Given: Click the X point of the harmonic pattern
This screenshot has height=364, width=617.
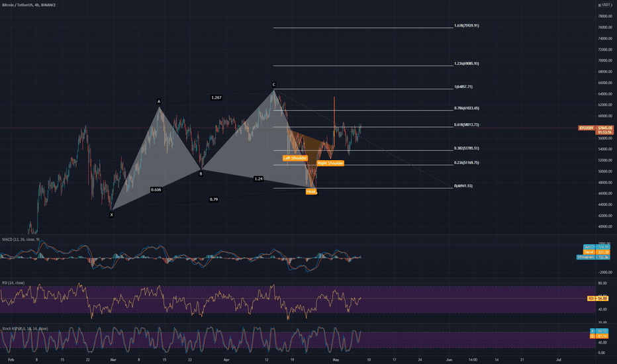Looking at the screenshot, I should click(111, 215).
